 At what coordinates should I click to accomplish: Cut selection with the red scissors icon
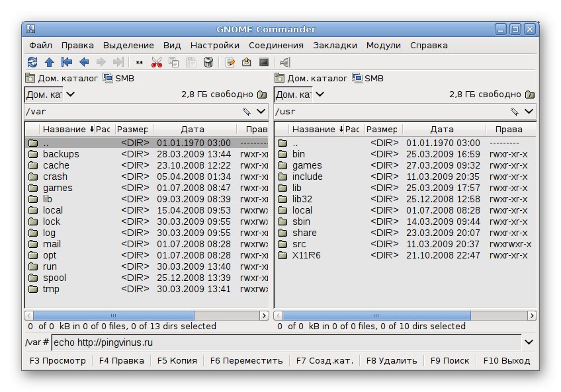click(x=156, y=62)
